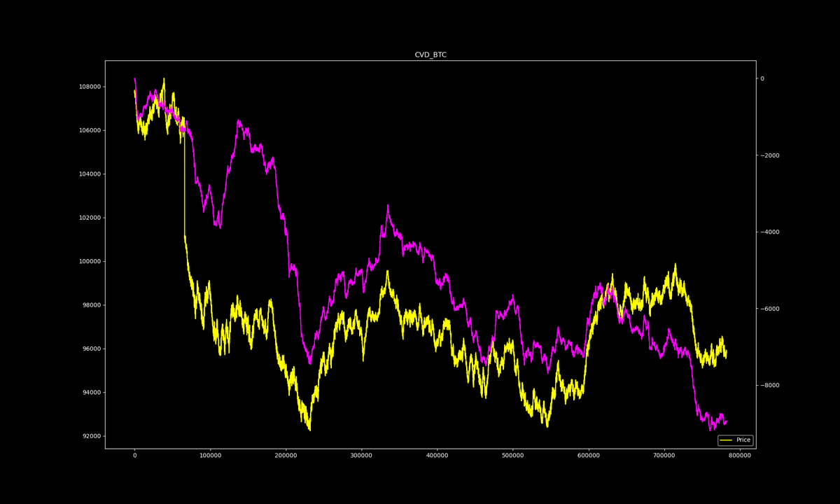The height and width of the screenshot is (504, 840).
Task: Click left axis label 94000
Action: point(91,392)
